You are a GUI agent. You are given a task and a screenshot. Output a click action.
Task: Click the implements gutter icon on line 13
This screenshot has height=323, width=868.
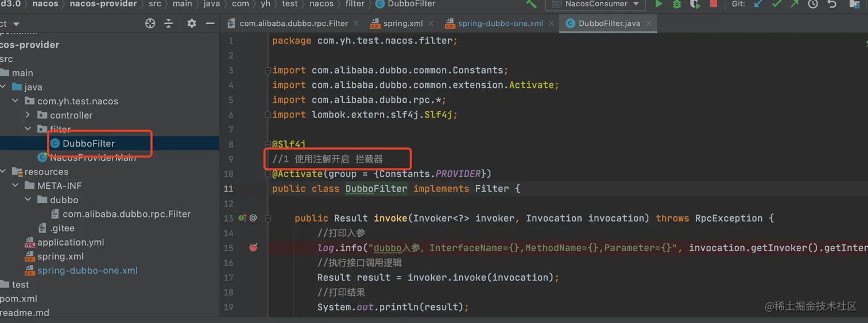pyautogui.click(x=242, y=218)
